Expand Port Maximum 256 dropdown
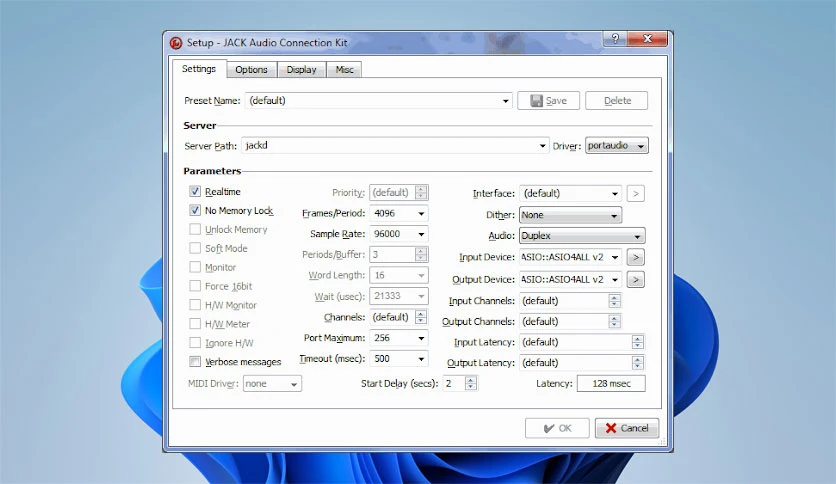Viewport: 836px width, 484px height. pyautogui.click(x=399, y=338)
